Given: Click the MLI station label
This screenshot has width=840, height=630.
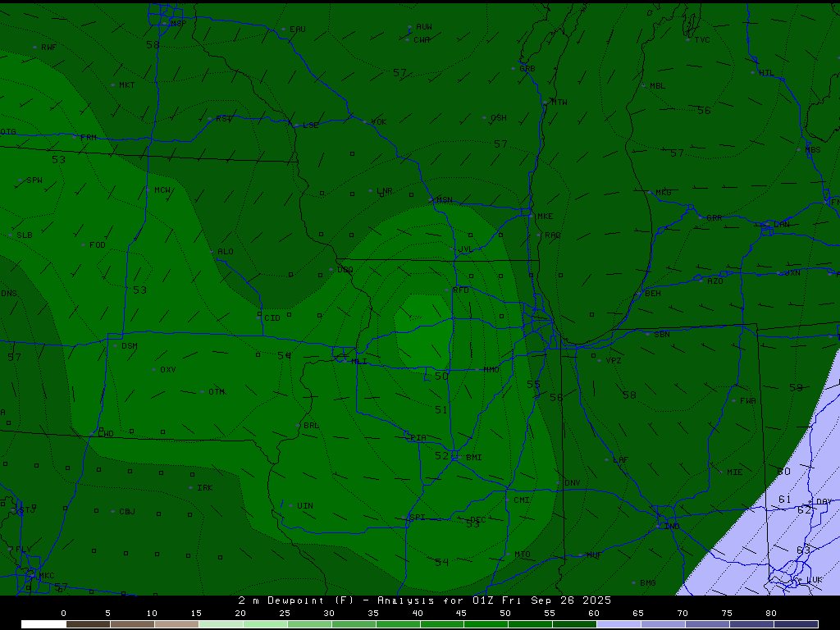Looking at the screenshot, I should [359, 362].
